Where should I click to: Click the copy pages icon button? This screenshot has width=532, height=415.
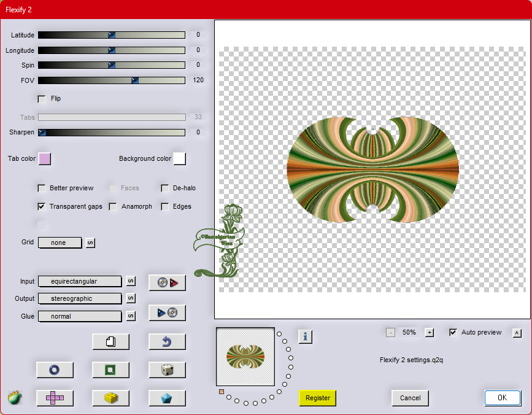pyautogui.click(x=110, y=342)
